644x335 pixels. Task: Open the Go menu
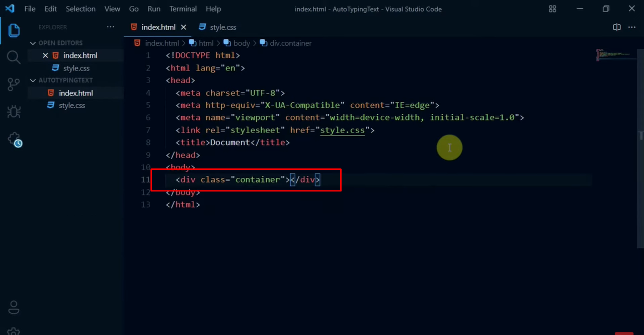tap(134, 9)
